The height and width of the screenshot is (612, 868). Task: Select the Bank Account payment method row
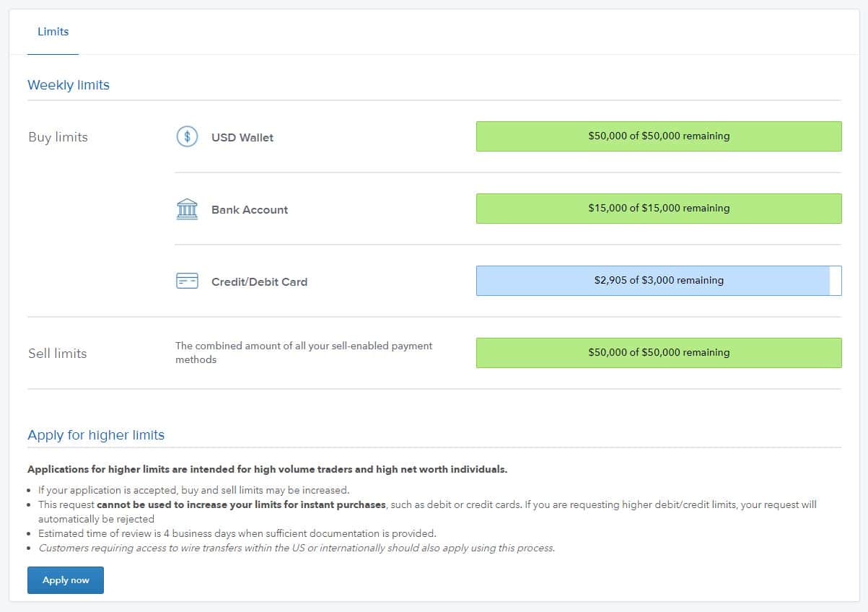[x=248, y=209]
